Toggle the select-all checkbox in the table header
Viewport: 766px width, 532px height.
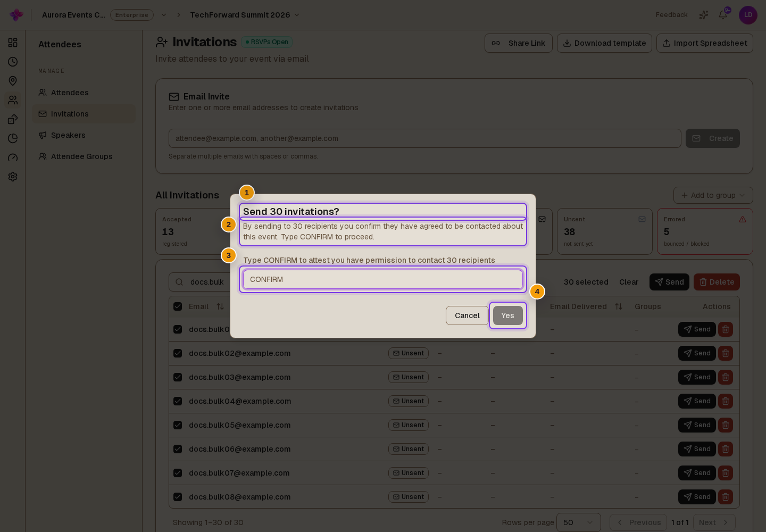[x=178, y=306]
